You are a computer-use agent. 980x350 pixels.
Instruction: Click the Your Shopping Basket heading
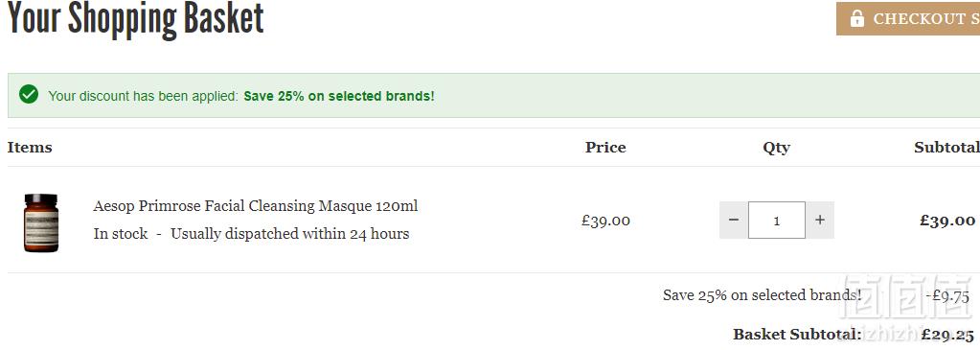[x=136, y=19]
